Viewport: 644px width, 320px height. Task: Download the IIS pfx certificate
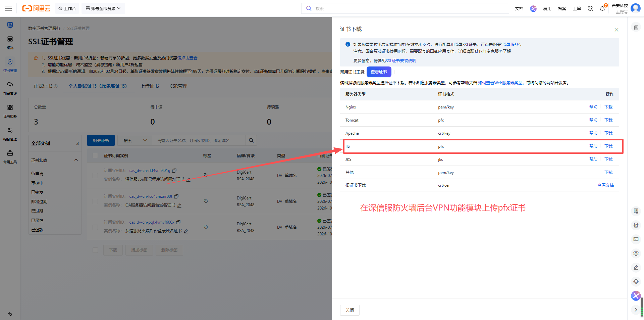(x=608, y=146)
